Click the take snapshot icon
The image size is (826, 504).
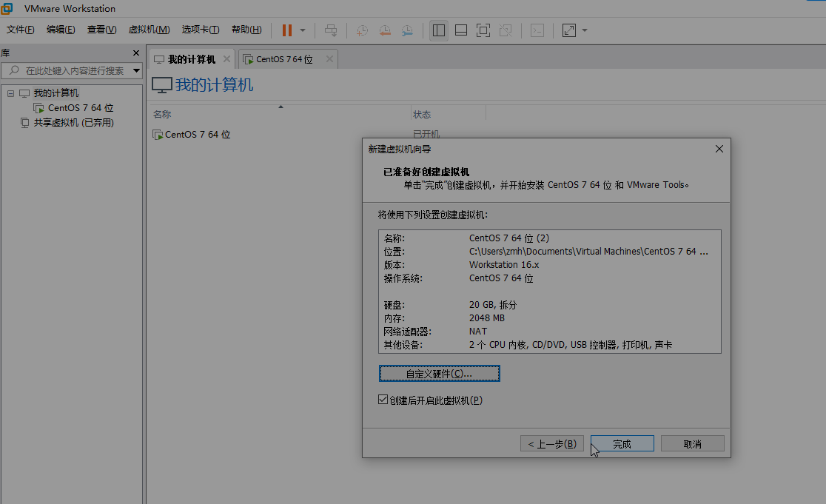point(362,30)
